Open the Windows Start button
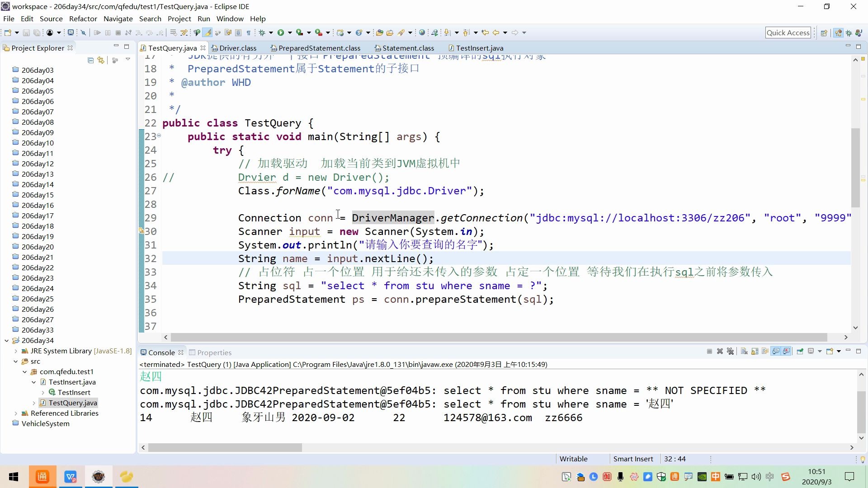The width and height of the screenshot is (868, 488). point(14,477)
